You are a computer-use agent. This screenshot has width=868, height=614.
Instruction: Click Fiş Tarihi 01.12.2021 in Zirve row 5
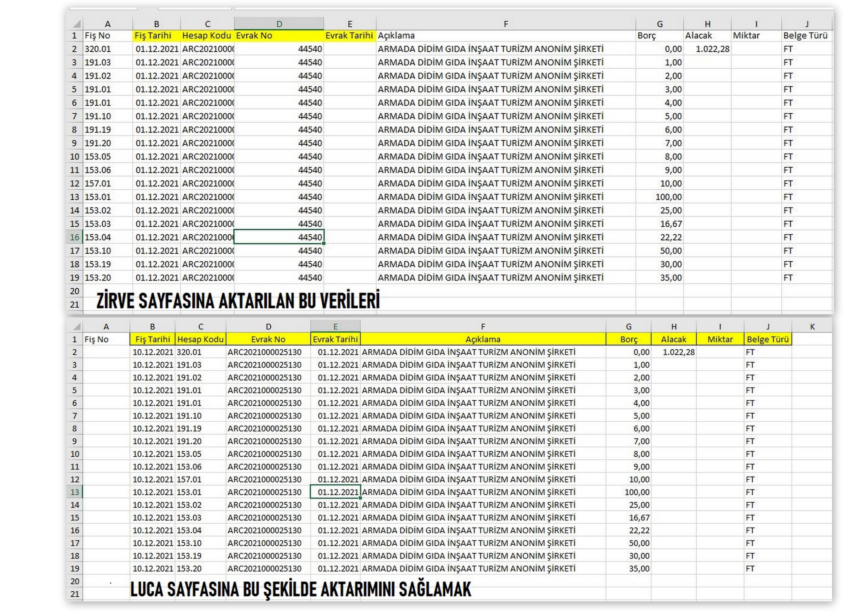coord(156,89)
